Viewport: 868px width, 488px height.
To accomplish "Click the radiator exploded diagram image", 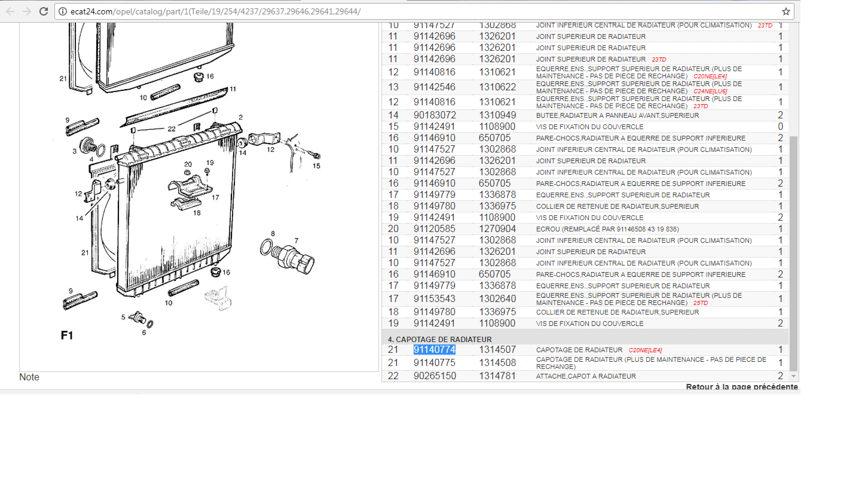I will [199, 197].
